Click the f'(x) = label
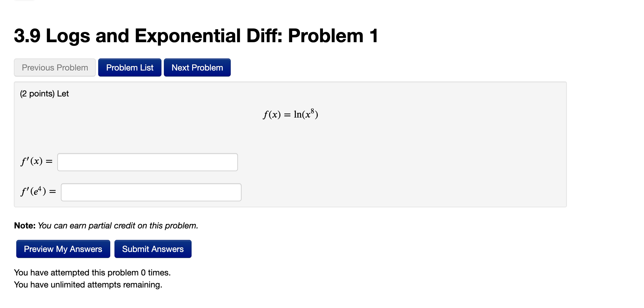Screen dimensions: 644x308 point(36,162)
